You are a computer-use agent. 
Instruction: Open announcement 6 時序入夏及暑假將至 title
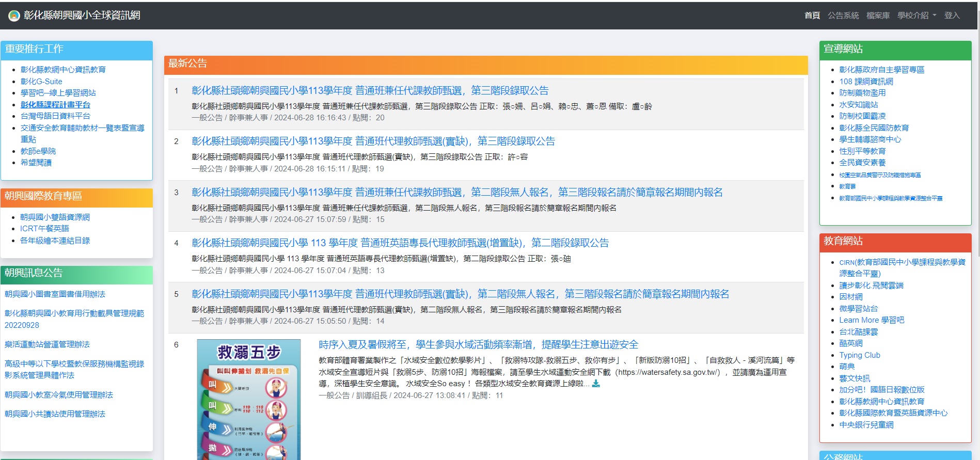(x=478, y=345)
